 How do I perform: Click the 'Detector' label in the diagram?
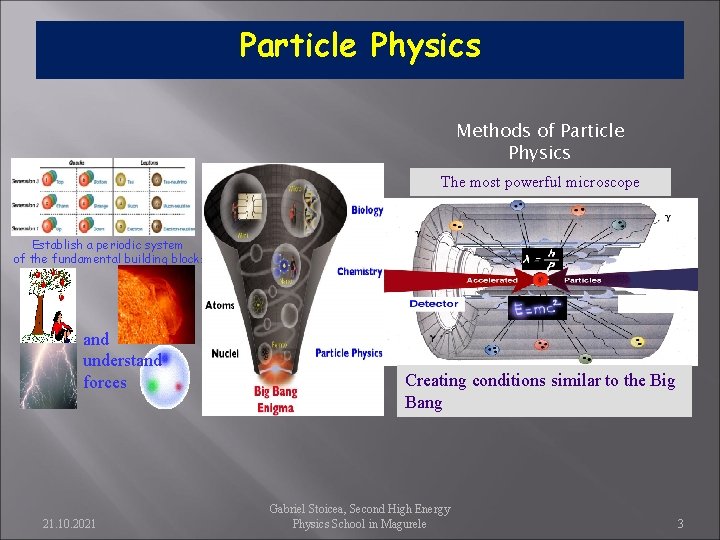(x=433, y=304)
